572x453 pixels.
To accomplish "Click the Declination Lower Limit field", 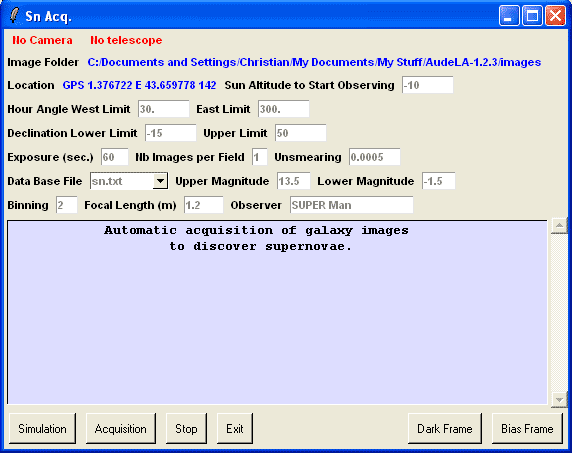I will (x=170, y=133).
